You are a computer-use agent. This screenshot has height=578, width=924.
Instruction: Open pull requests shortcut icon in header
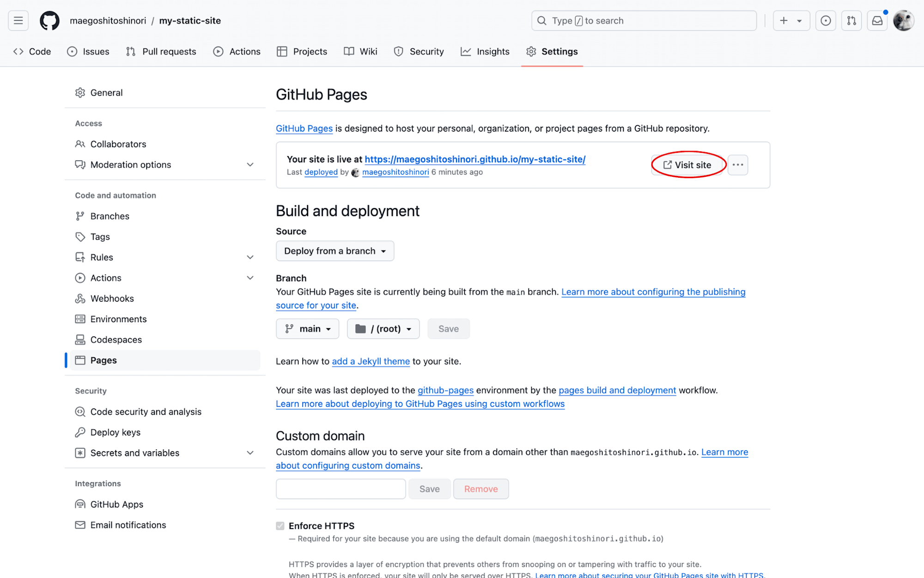tap(851, 21)
